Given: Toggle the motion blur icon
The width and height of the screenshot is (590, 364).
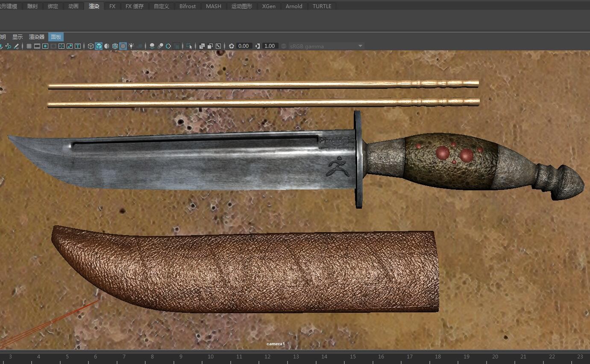Looking at the screenshot, I should (161, 46).
